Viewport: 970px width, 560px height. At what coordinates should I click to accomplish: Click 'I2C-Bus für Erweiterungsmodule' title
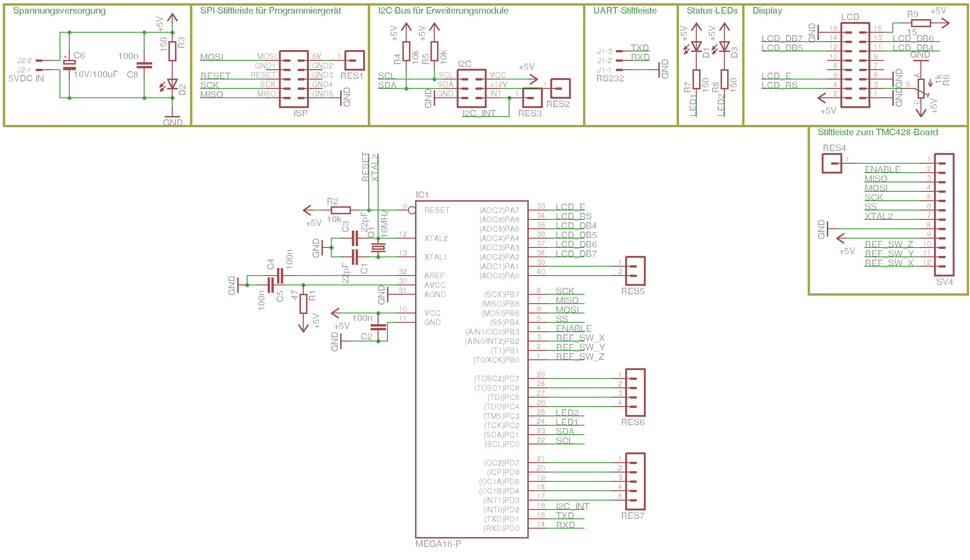click(x=443, y=11)
